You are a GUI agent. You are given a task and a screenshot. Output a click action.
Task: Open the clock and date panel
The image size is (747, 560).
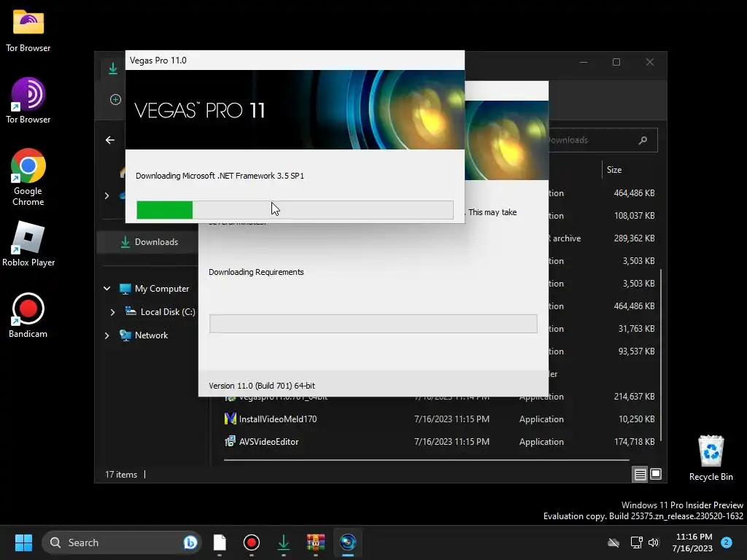point(692,542)
